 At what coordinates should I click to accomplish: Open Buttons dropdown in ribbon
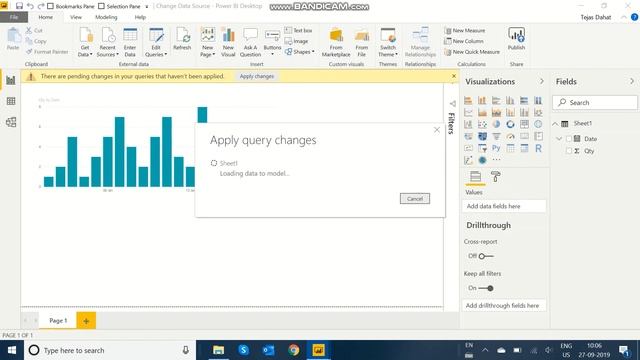[272, 42]
